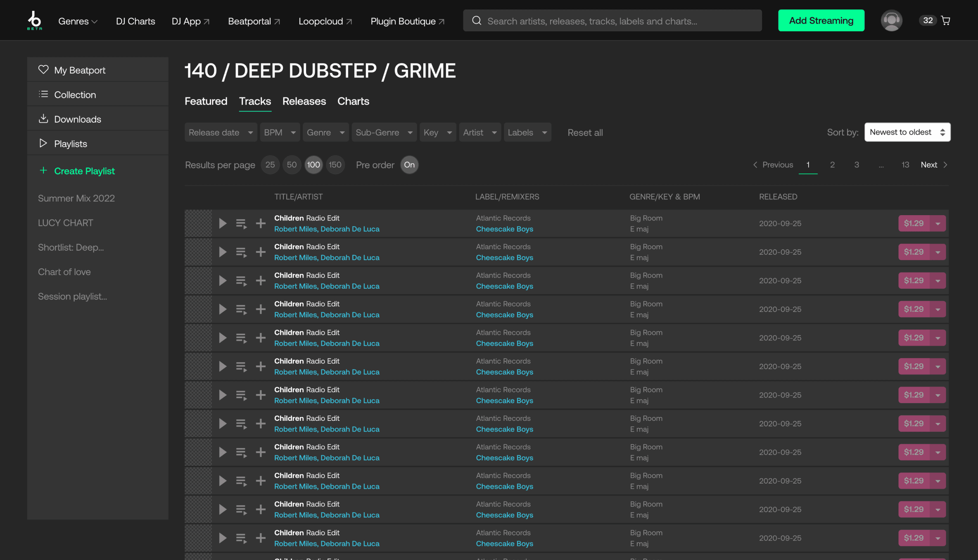Add the eighth track to the queue
The height and width of the screenshot is (560, 978).
(241, 424)
